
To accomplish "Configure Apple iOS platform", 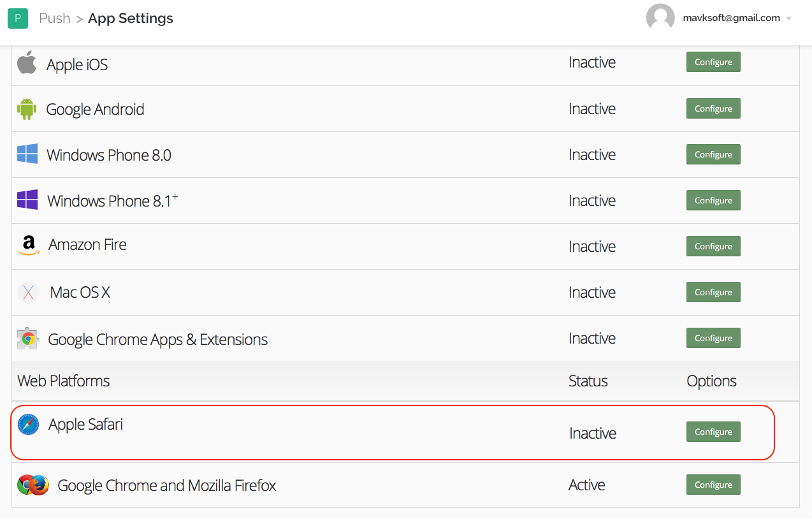I will tap(713, 62).
